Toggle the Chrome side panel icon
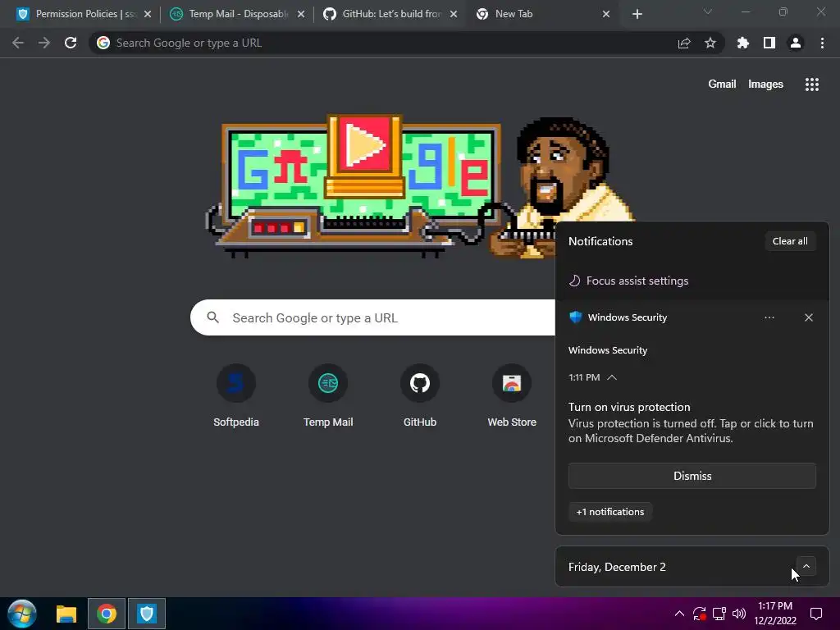The image size is (840, 630). coord(769,43)
